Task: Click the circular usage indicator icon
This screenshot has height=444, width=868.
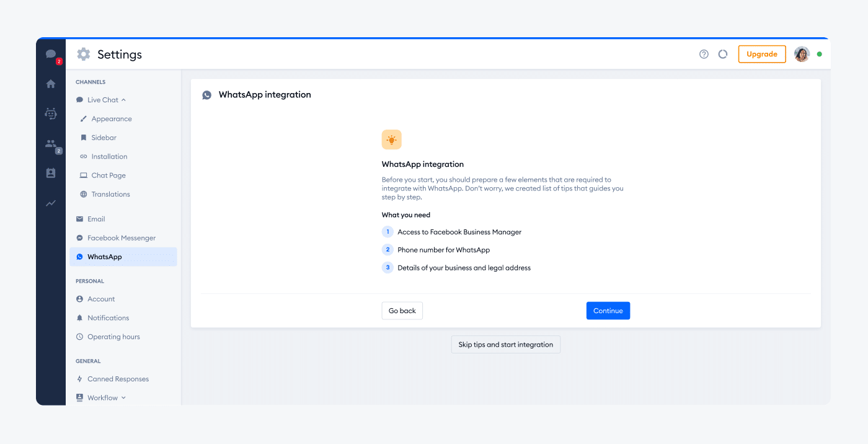Action: point(723,55)
